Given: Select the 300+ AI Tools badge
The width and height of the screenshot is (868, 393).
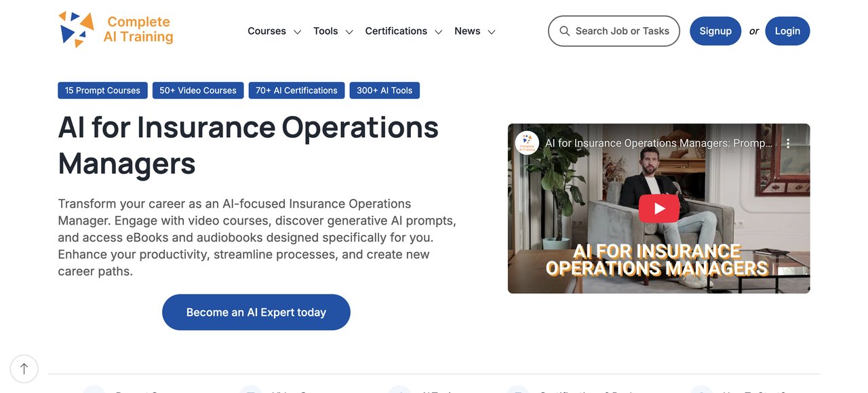Looking at the screenshot, I should click(384, 90).
